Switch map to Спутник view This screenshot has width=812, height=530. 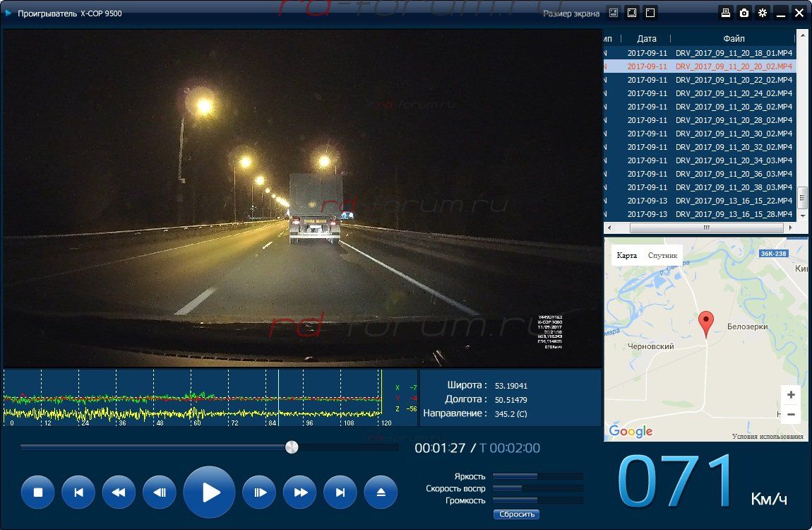[x=662, y=255]
